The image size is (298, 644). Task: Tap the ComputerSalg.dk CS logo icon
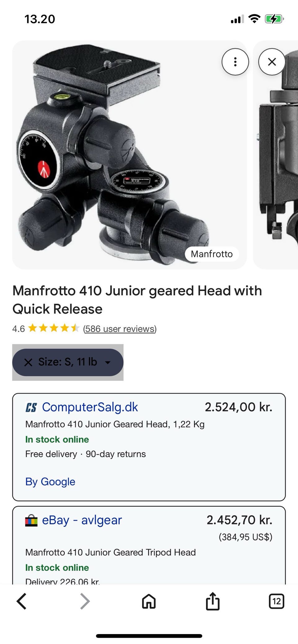click(31, 407)
